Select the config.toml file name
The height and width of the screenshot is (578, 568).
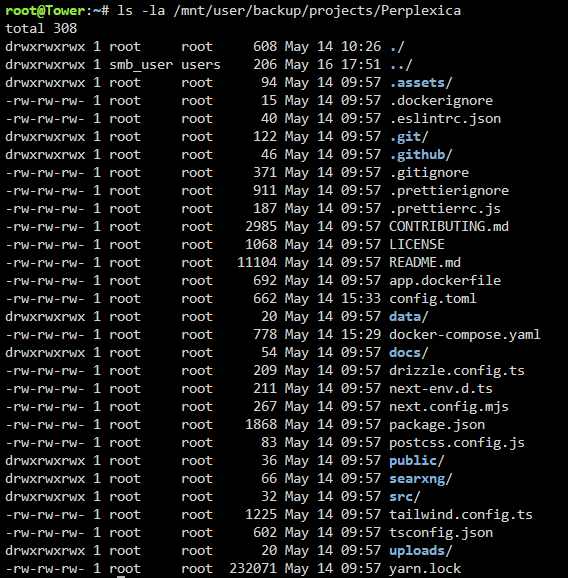433,299
